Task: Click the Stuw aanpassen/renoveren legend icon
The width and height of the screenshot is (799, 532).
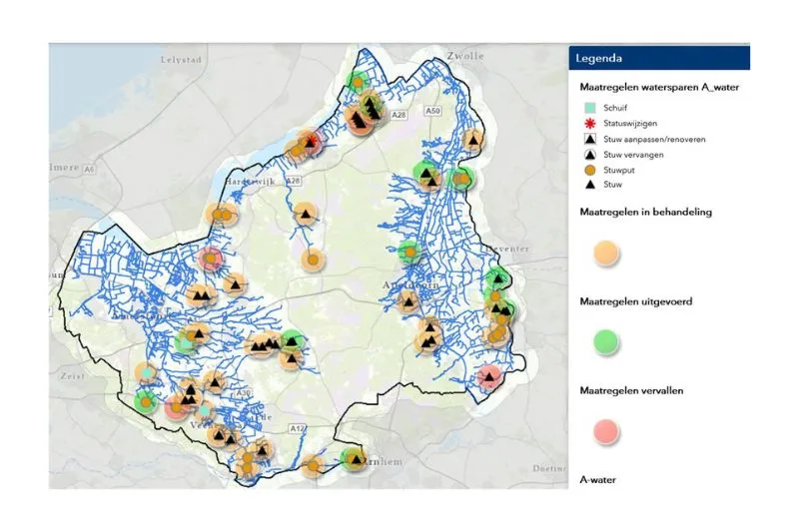Action: point(588,140)
